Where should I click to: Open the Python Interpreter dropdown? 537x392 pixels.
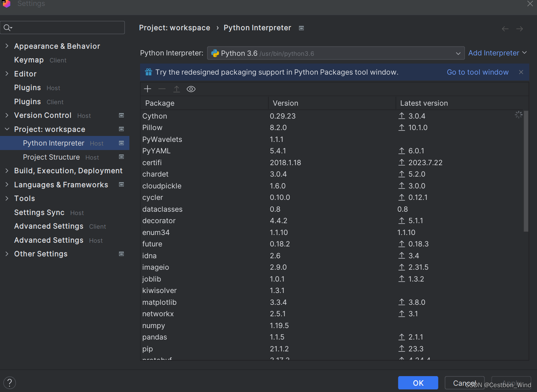(x=336, y=53)
